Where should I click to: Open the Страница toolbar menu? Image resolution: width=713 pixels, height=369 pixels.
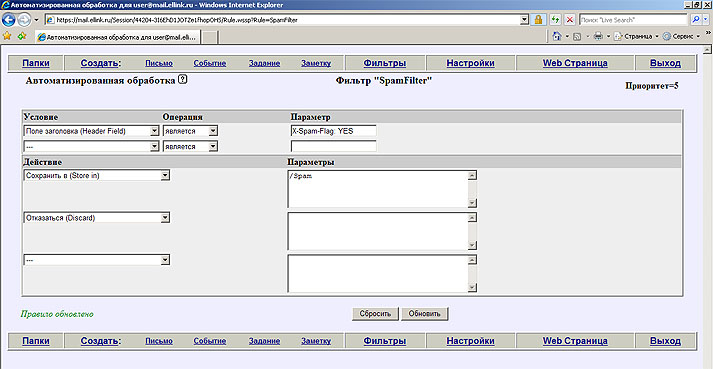pyautogui.click(x=636, y=36)
